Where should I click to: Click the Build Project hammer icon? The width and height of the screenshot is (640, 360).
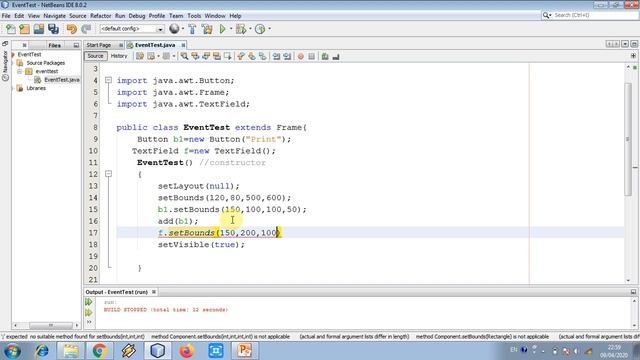point(192,29)
